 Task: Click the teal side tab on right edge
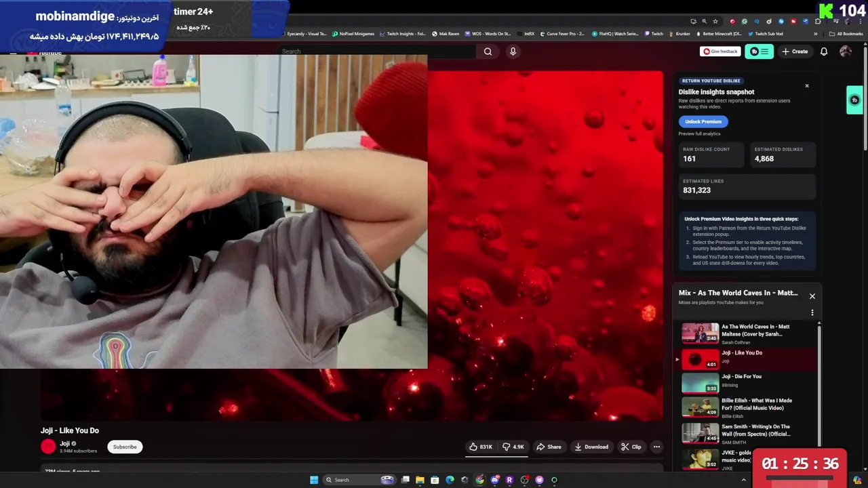pos(854,100)
